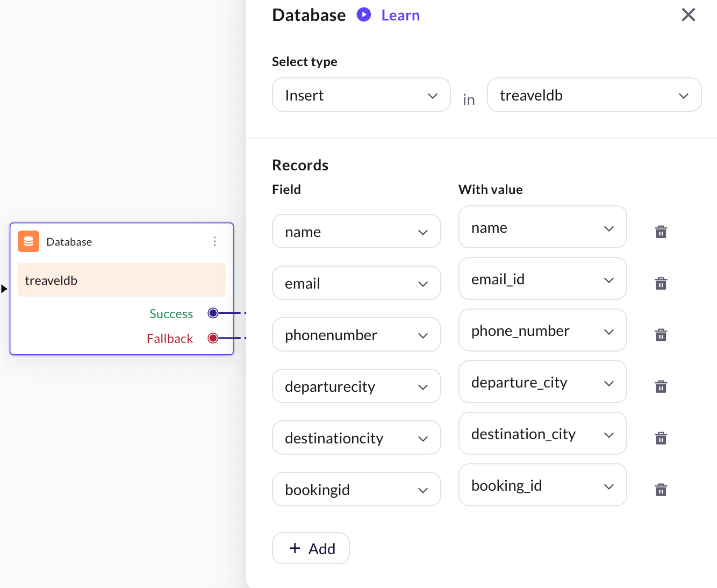Click the orange Database node icon
The width and height of the screenshot is (717, 588).
point(28,242)
